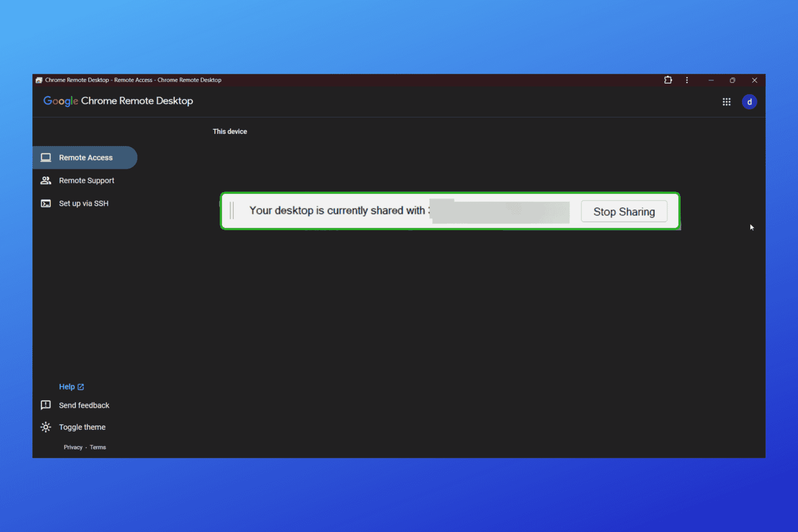
Task: Toggle theme between light and dark mode
Action: (x=82, y=427)
